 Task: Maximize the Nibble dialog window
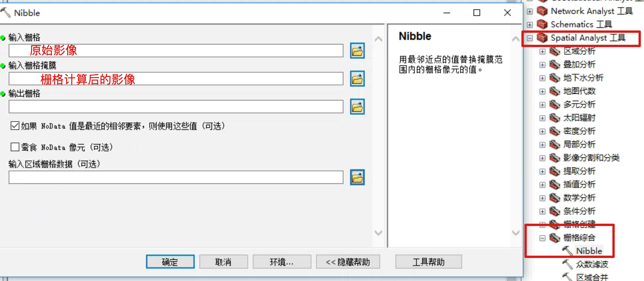tap(477, 13)
